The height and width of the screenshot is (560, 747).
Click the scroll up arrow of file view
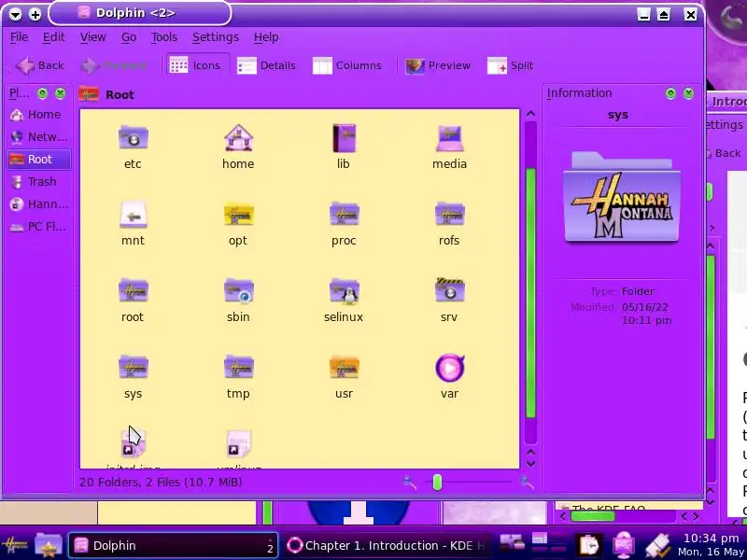coord(530,114)
